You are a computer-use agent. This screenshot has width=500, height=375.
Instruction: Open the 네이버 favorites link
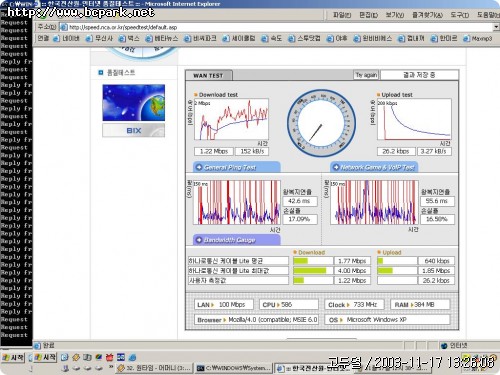pyautogui.click(x=66, y=39)
